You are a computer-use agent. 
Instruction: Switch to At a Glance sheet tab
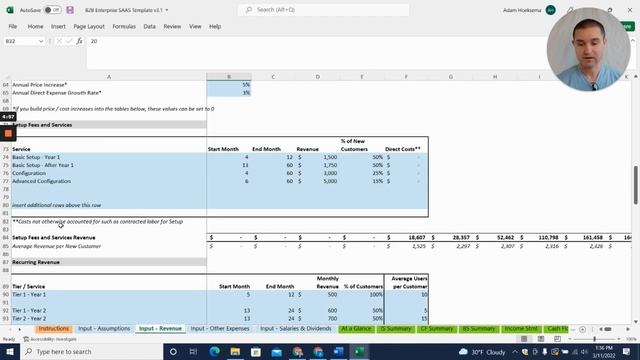click(356, 329)
